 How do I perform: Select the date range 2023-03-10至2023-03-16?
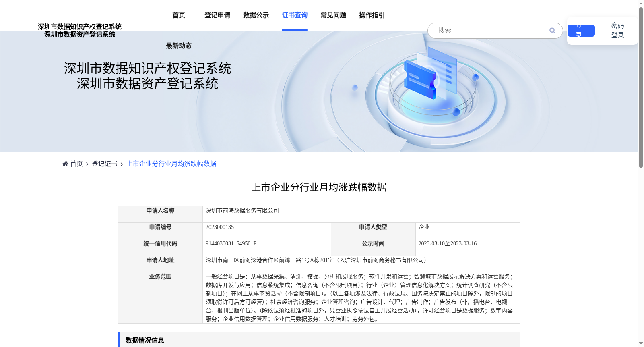pyautogui.click(x=448, y=244)
